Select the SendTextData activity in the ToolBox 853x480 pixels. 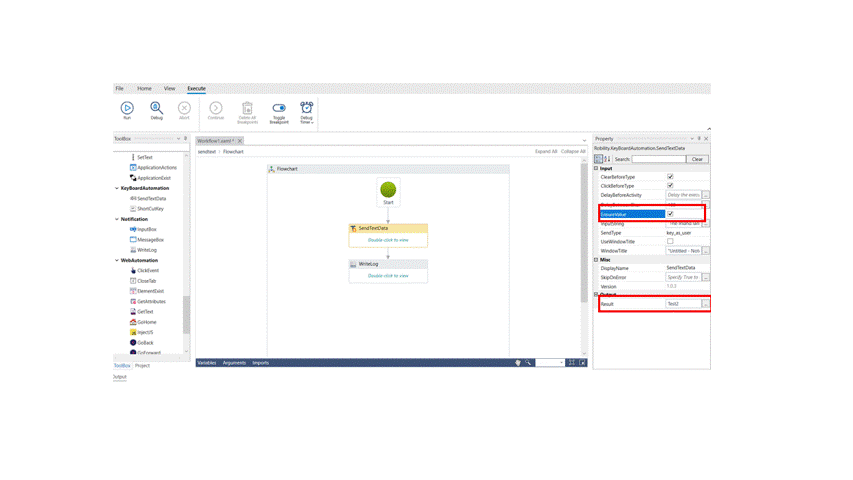pos(151,198)
